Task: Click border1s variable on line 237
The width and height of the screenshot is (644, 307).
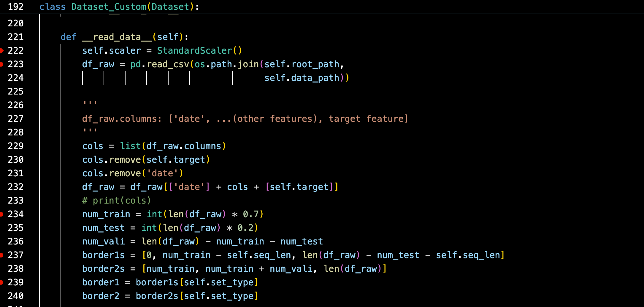Action: [103, 255]
